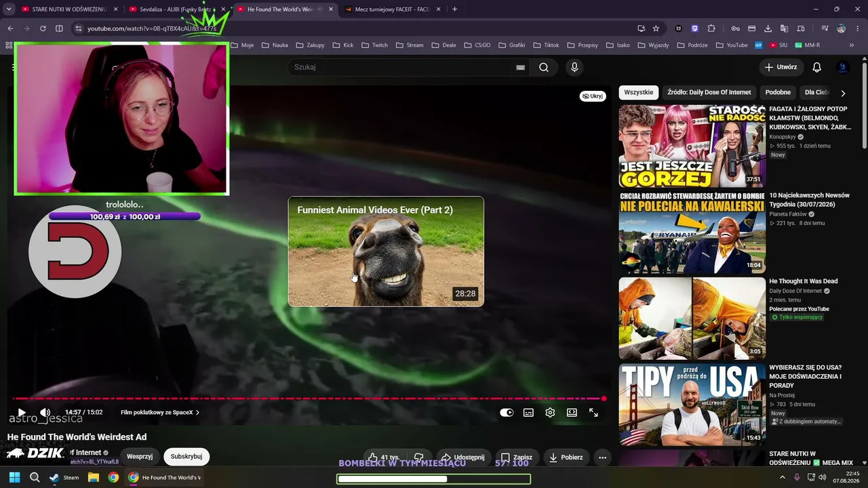Viewport: 868px width, 488px height.
Task: Open File Explorer from the taskbar
Action: [94, 477]
